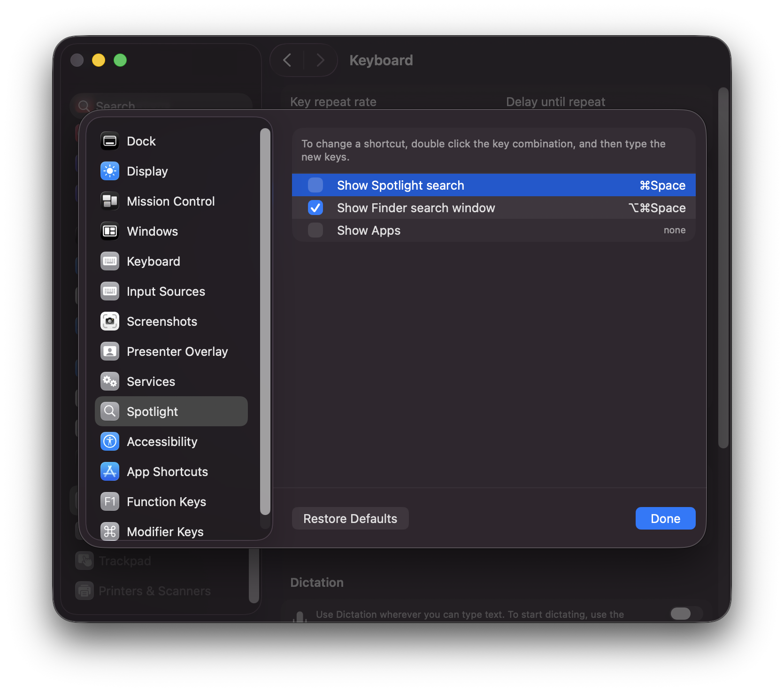
Task: Open the Accessibility shortcuts section
Action: (x=161, y=441)
